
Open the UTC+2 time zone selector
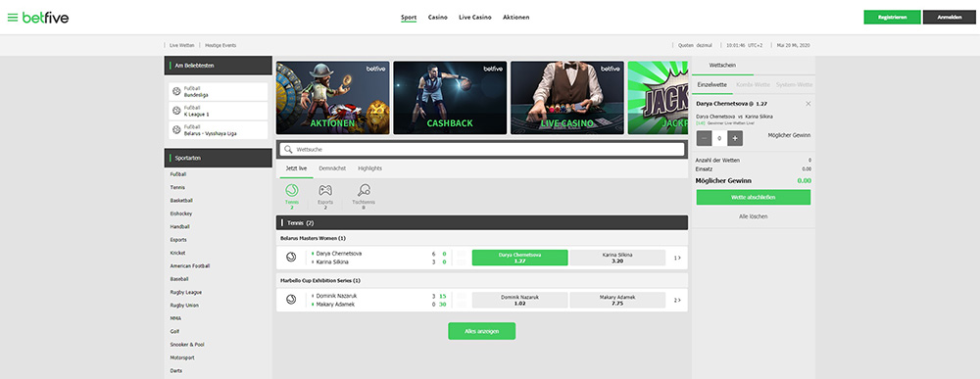click(745, 46)
